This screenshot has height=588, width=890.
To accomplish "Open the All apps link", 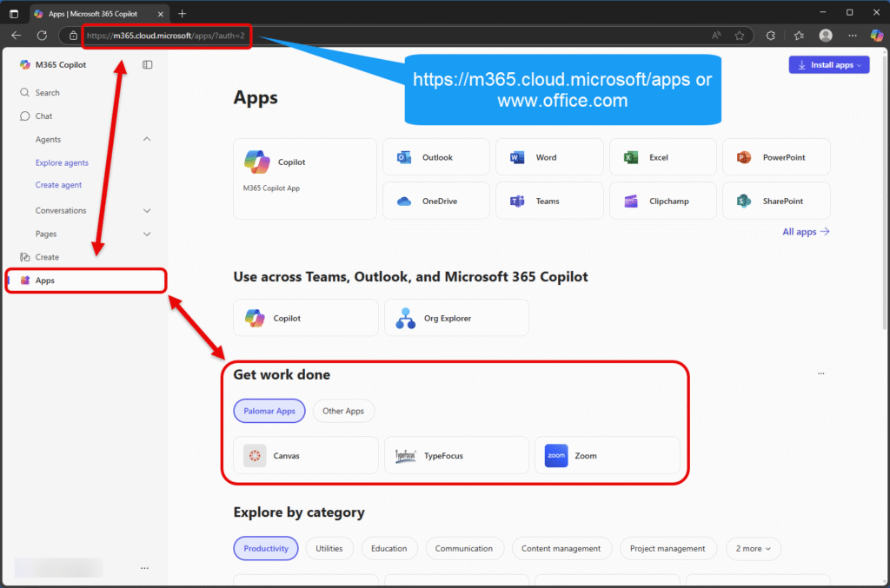I will [806, 231].
